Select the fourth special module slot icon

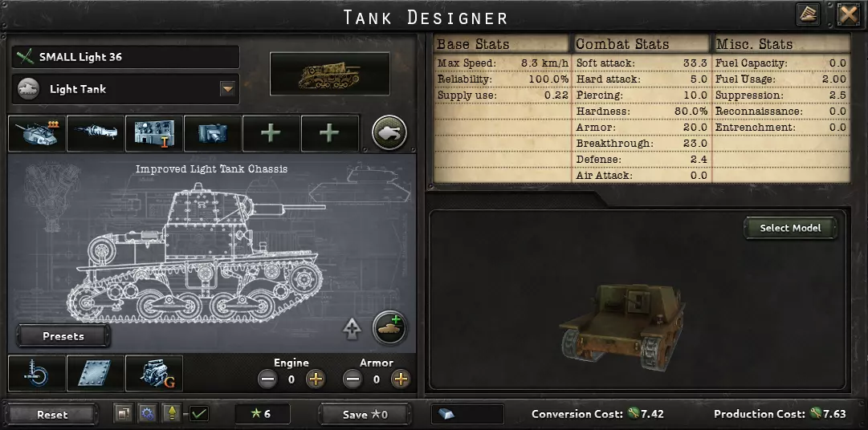coord(213,133)
